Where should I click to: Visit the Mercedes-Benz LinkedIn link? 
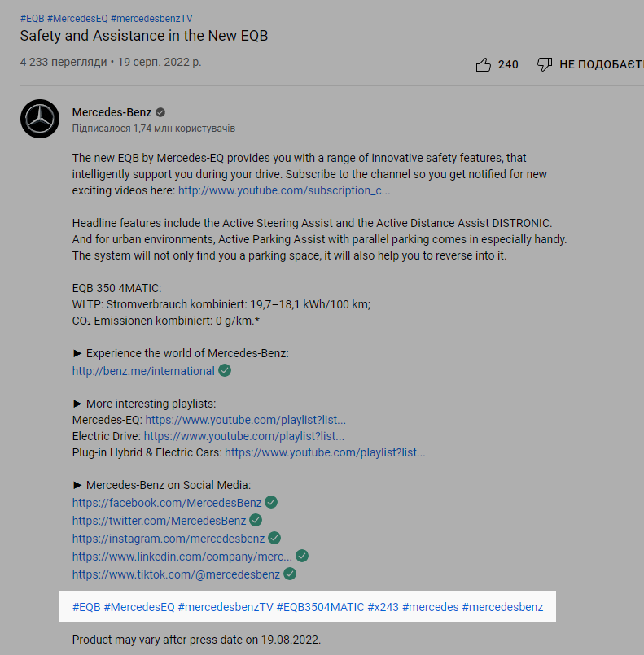point(182,557)
